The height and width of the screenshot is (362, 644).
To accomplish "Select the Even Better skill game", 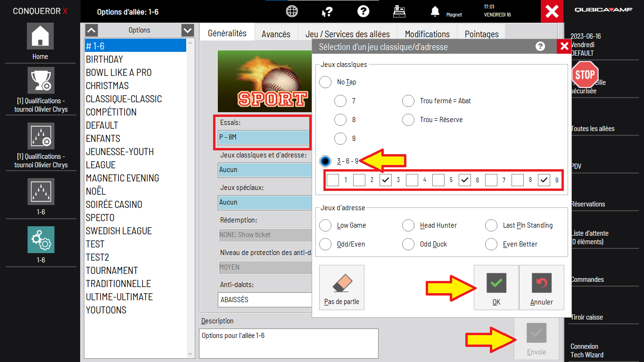I will 491,244.
